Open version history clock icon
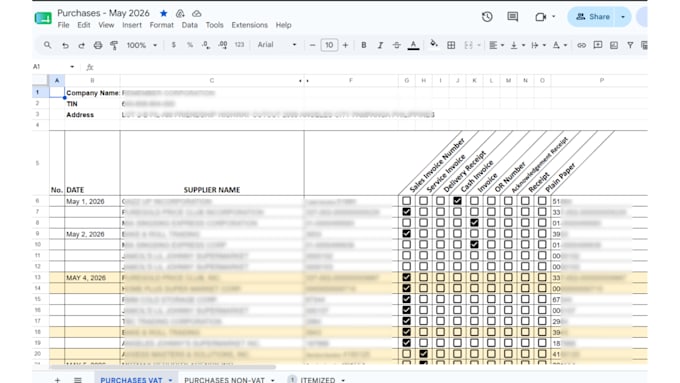680x383 pixels. coord(487,17)
